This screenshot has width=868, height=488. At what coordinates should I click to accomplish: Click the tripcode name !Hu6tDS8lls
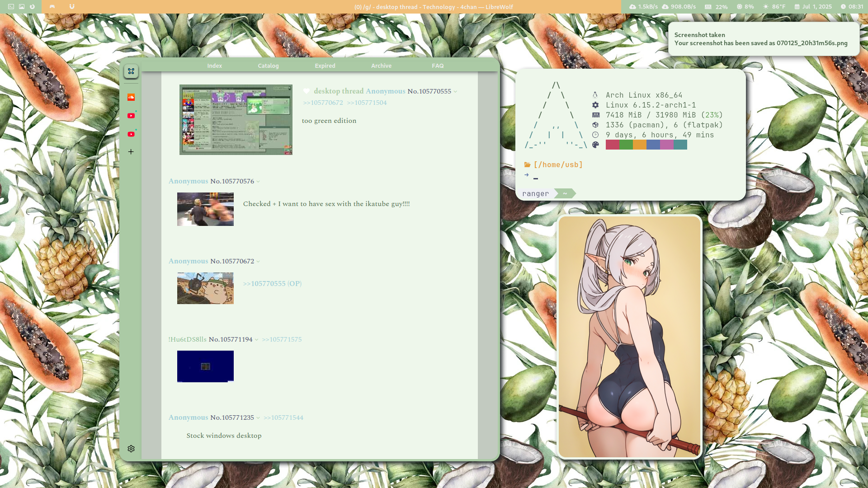click(187, 339)
